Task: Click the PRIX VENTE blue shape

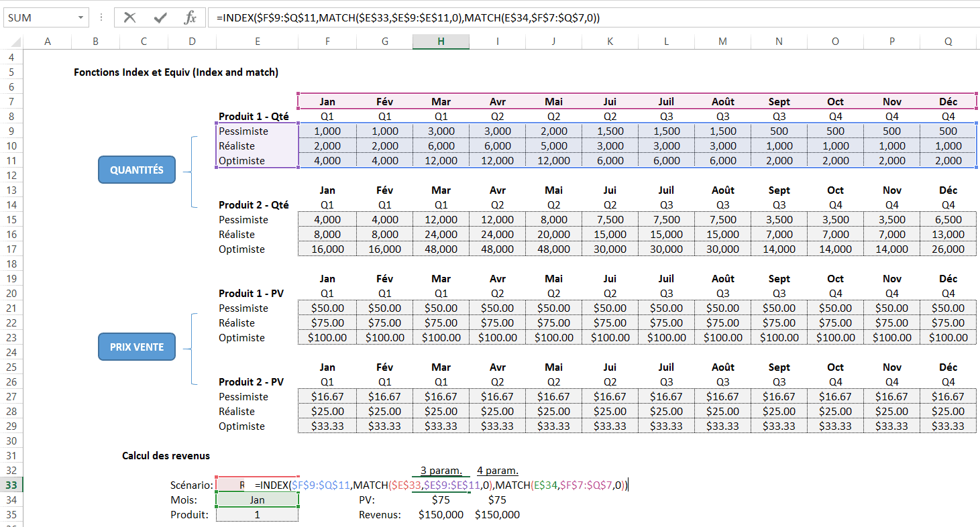Action: click(x=137, y=347)
